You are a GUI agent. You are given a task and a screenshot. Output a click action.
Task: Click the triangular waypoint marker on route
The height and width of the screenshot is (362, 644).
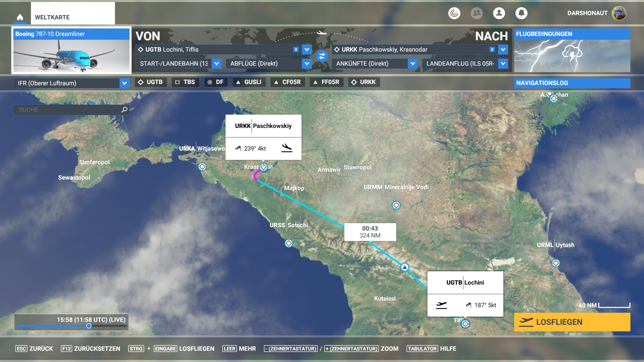click(x=405, y=267)
